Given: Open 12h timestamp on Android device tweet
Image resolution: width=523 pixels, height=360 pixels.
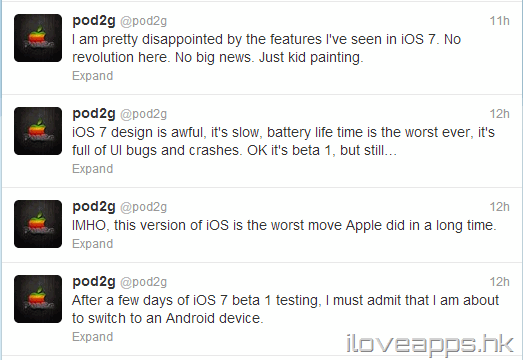Looking at the screenshot, I should pyautogui.click(x=500, y=282).
